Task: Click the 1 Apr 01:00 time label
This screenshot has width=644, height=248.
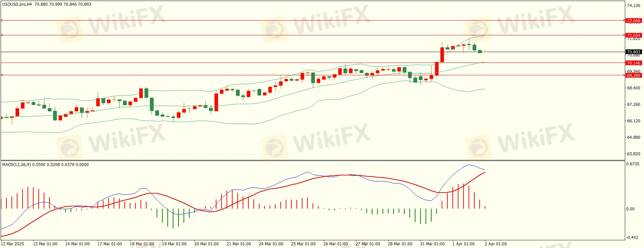Action: [x=464, y=244]
